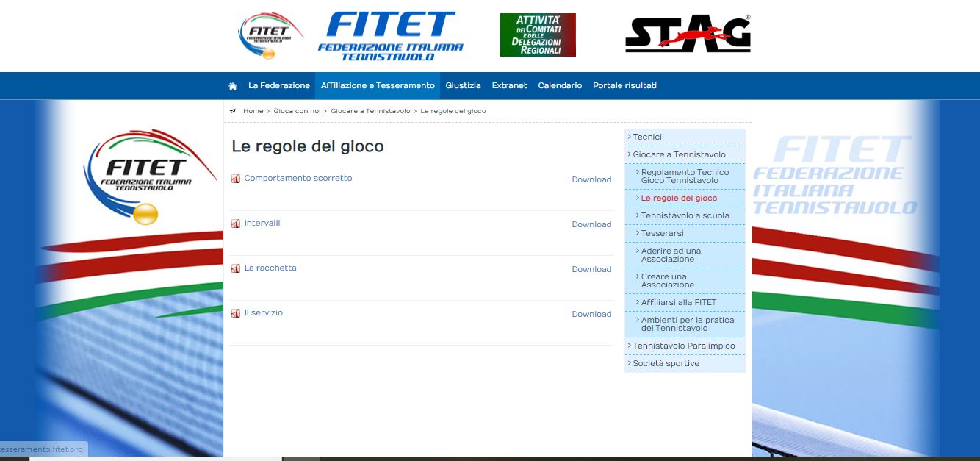The image size is (980, 461).
Task: Click Le regole del gioco breadcrumb text
Action: [x=453, y=111]
